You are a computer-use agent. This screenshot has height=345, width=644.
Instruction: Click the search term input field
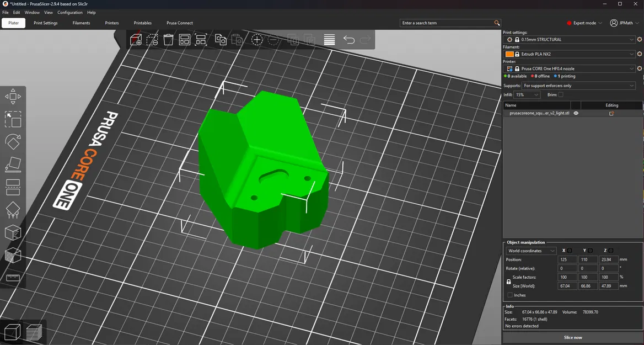tap(447, 23)
